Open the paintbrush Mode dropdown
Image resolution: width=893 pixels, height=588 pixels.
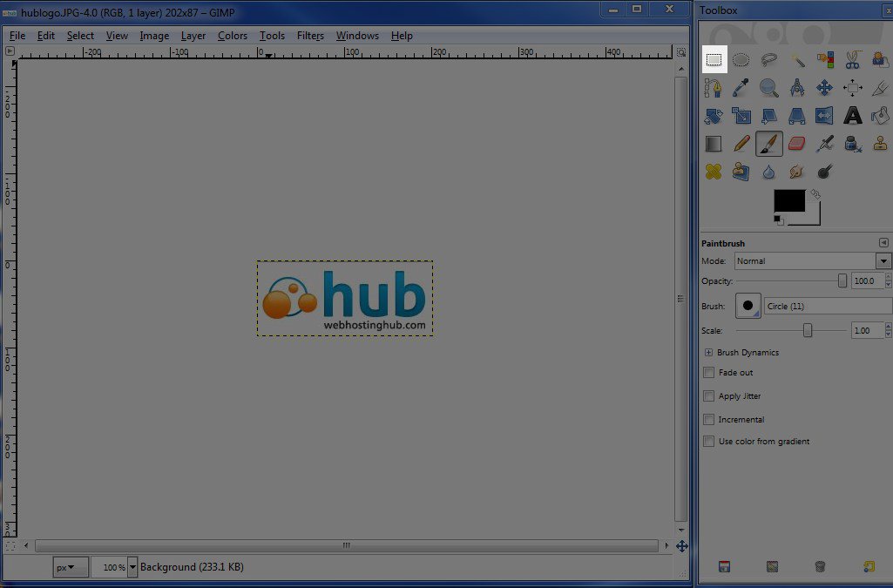[813, 261]
